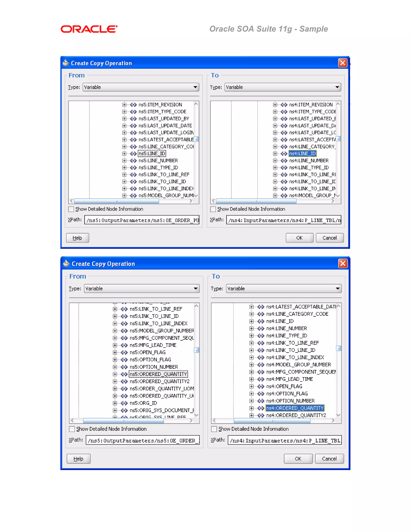Open To Type dropdown in bottom dialog
Image resolution: width=411 pixels, height=532 pixels.
[x=284, y=289]
